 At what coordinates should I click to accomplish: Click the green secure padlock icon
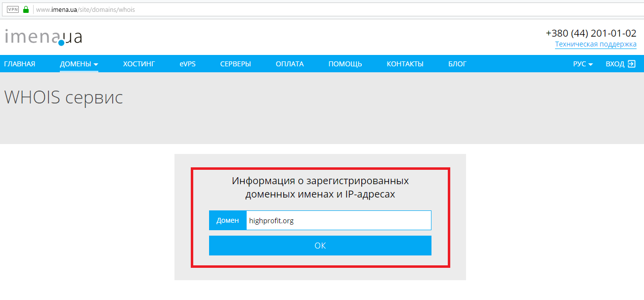click(x=26, y=9)
